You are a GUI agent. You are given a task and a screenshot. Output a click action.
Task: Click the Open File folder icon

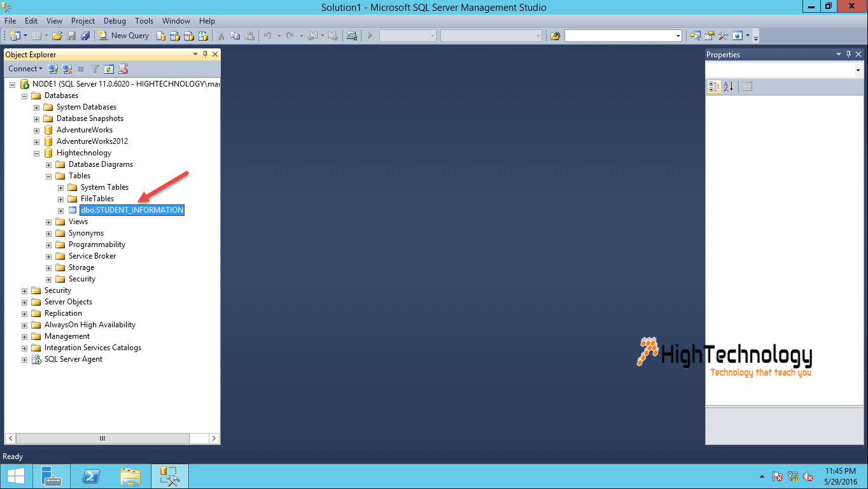57,36
